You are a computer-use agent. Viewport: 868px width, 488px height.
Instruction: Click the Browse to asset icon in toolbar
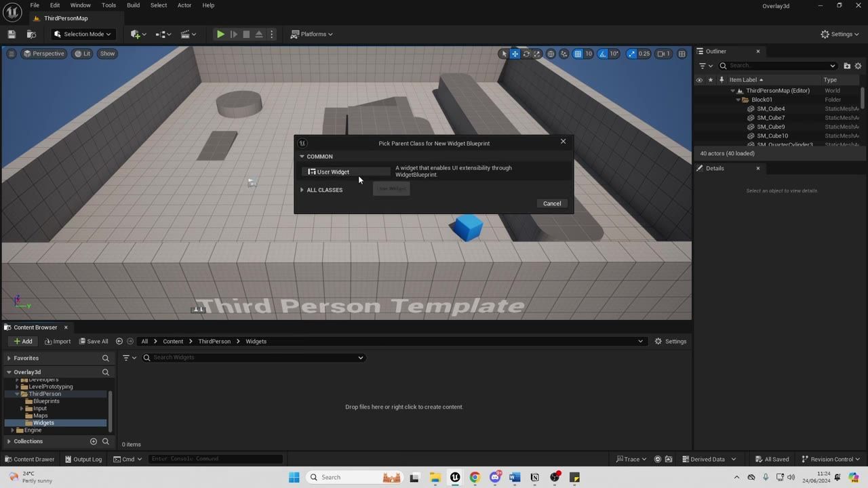tap(31, 34)
